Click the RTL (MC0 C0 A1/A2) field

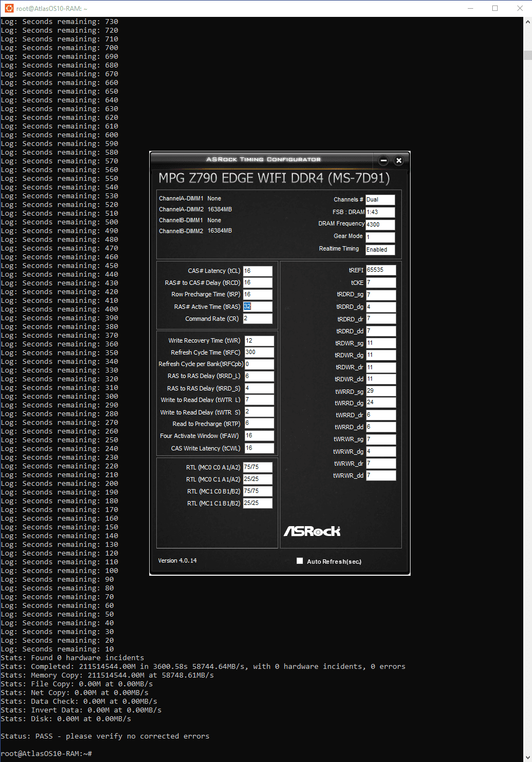coord(258,467)
